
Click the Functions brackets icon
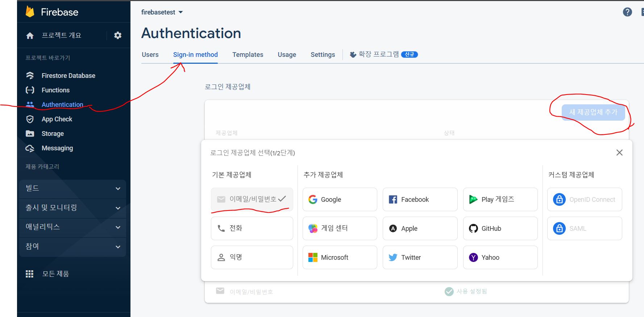point(30,90)
